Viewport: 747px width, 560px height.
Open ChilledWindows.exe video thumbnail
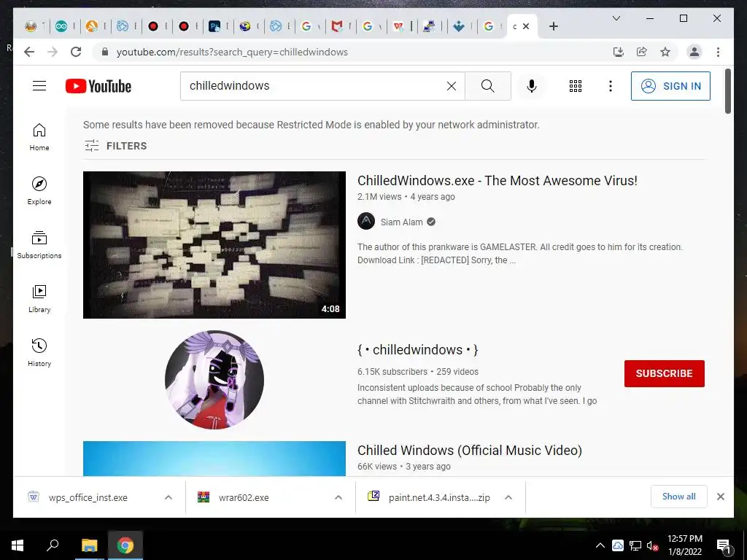click(x=214, y=245)
